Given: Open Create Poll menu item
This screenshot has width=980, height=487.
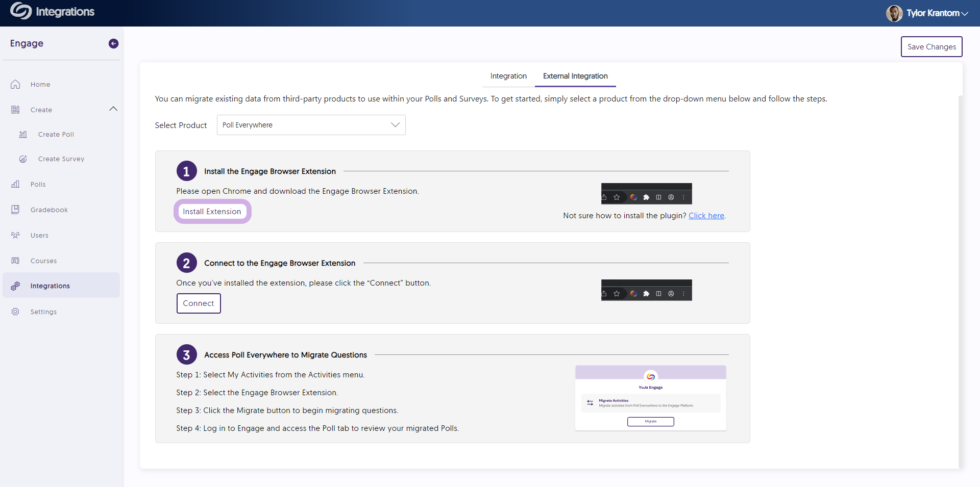Looking at the screenshot, I should click(x=56, y=134).
